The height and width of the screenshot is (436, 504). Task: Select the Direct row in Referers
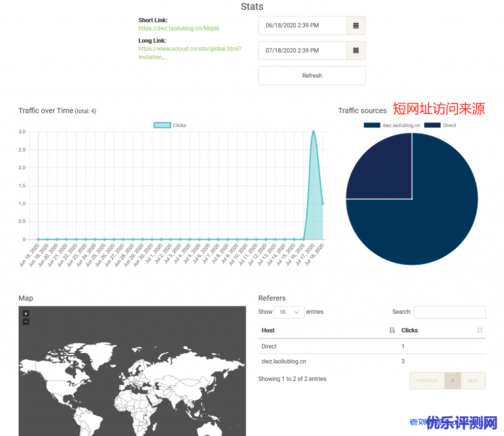coord(372,346)
